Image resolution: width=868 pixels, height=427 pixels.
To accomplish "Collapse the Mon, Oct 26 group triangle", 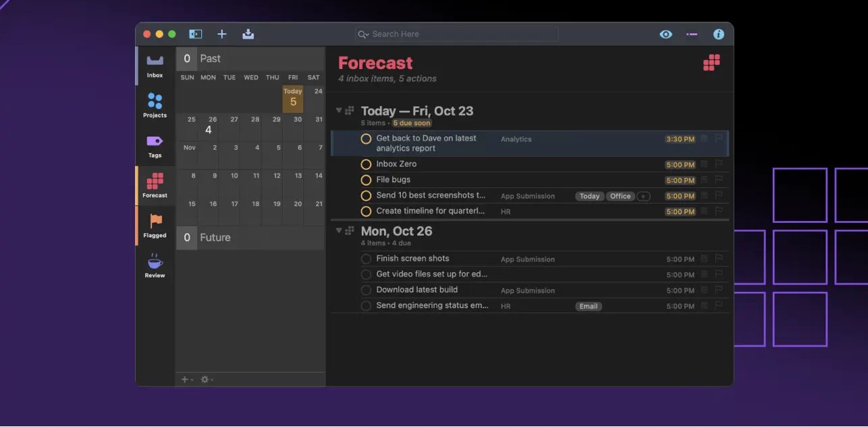I will [339, 230].
